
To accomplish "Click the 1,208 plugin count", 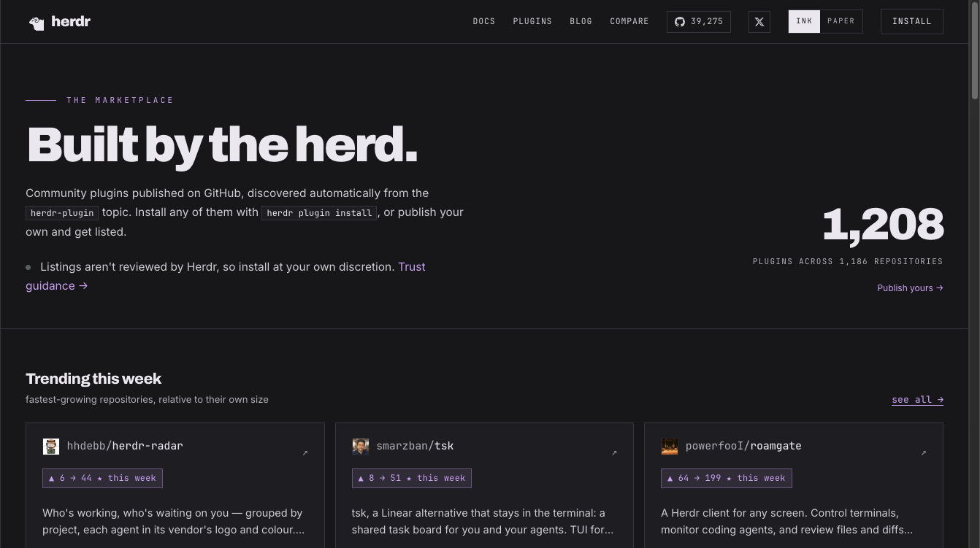I will 883,224.
